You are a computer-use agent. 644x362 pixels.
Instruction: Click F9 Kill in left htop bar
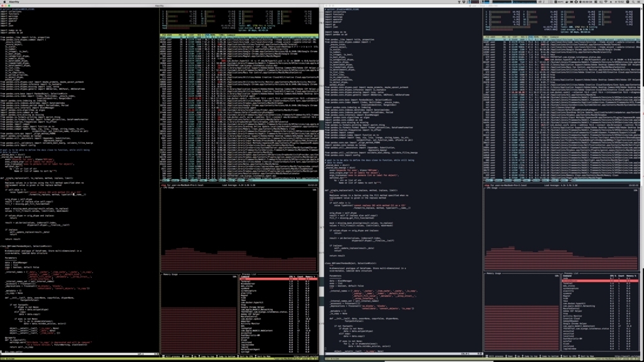(241, 180)
